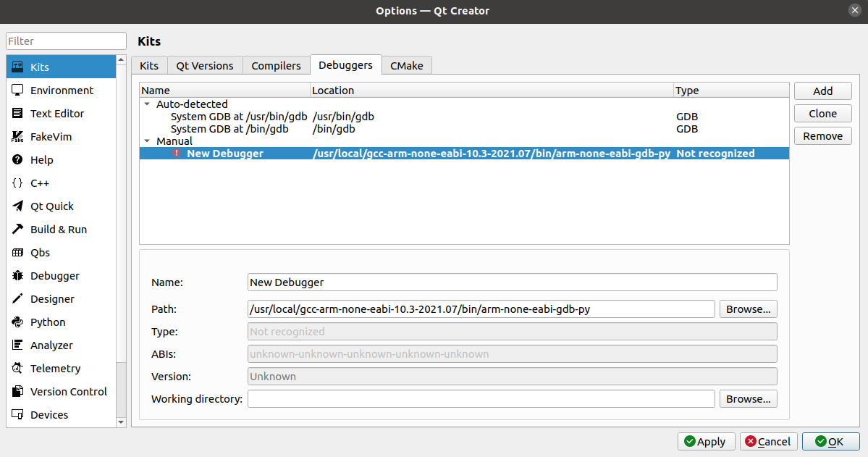This screenshot has height=457, width=868.
Task: Remove the selected debugger
Action: 822,136
